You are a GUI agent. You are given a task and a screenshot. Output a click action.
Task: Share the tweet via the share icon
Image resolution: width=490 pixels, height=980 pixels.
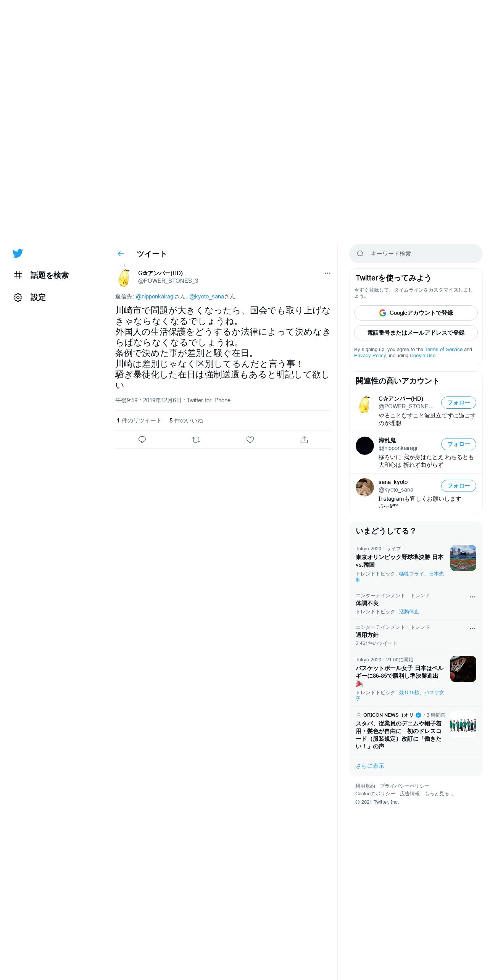304,440
